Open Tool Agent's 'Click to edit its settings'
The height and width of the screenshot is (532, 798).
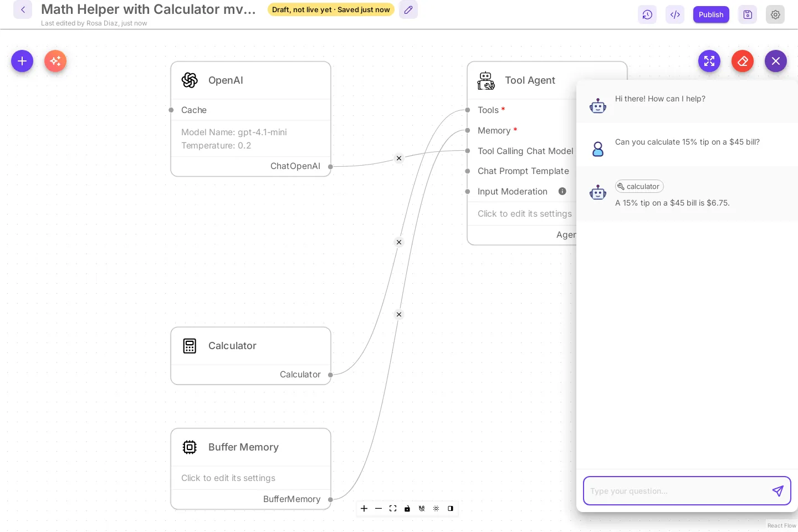tap(525, 214)
